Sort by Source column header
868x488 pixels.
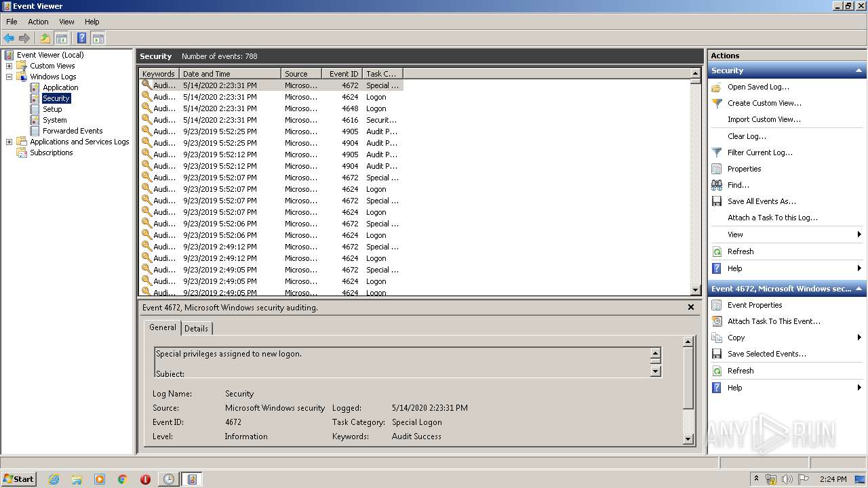click(x=300, y=74)
